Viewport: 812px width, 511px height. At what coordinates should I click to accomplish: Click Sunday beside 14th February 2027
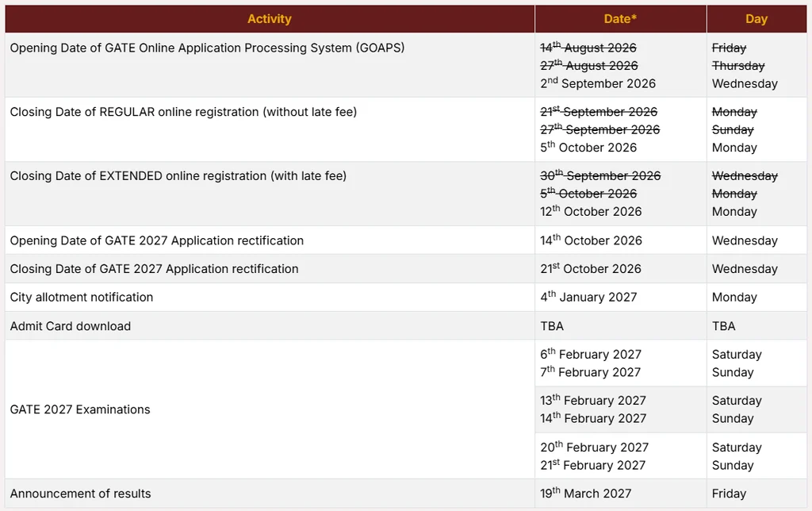[733, 418]
